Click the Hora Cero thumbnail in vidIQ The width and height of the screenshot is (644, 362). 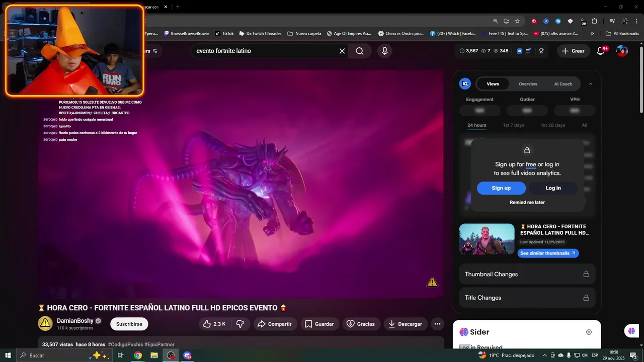tap(487, 239)
